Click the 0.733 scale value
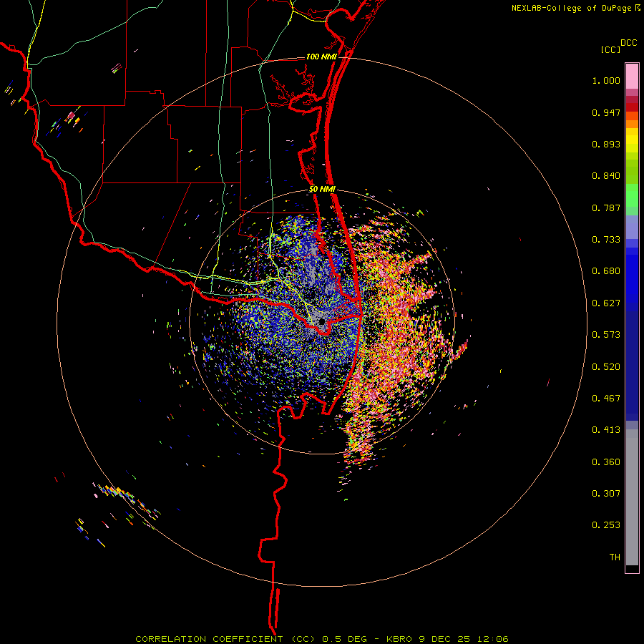Viewport: 644px width, 644px height. point(606,240)
